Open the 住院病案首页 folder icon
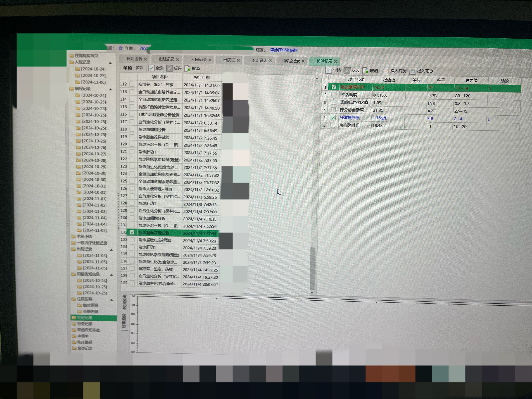 click(x=71, y=56)
